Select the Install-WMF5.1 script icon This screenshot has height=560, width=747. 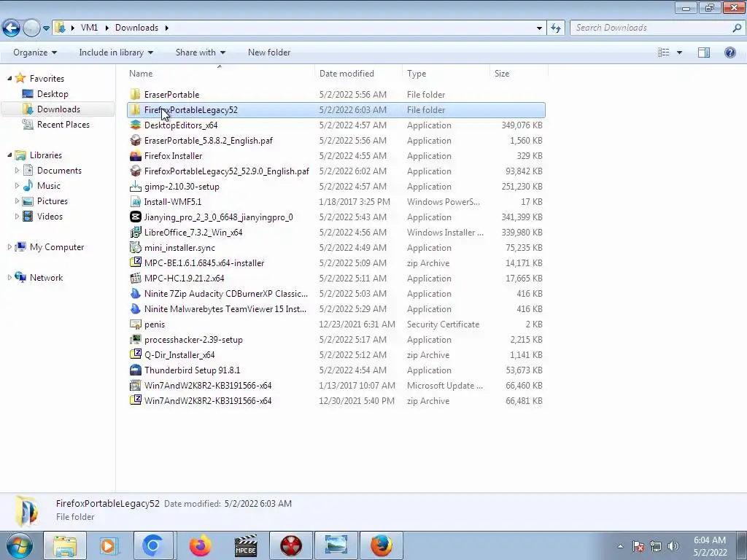pos(135,201)
